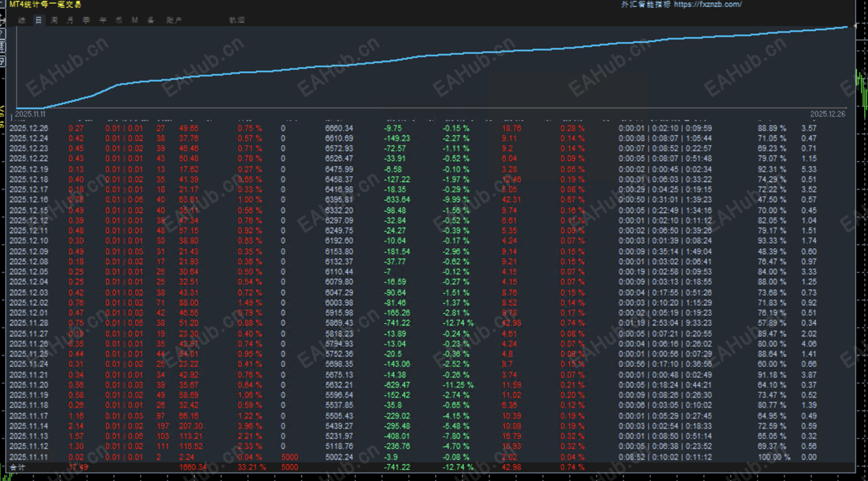Viewport: 868px width, 481px height.
Task: Click drawdown value -229.02
Action: pyautogui.click(x=397, y=416)
